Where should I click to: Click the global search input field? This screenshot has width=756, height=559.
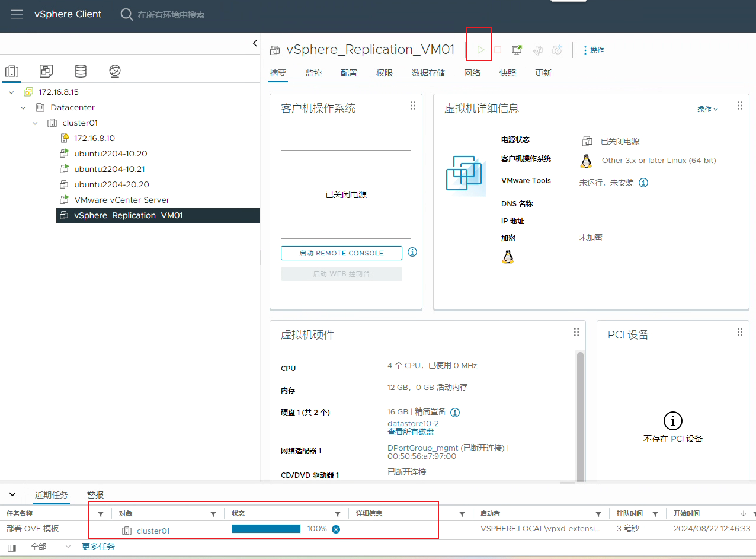(171, 15)
